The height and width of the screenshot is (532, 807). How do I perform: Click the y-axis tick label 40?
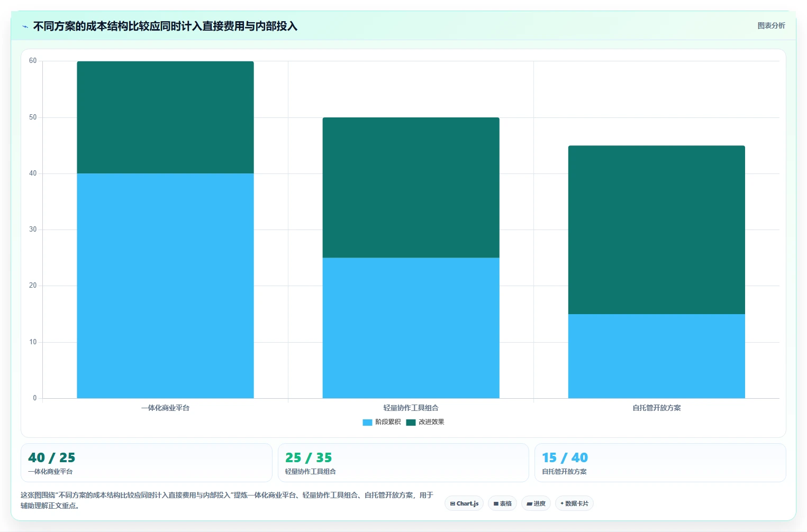pos(33,173)
